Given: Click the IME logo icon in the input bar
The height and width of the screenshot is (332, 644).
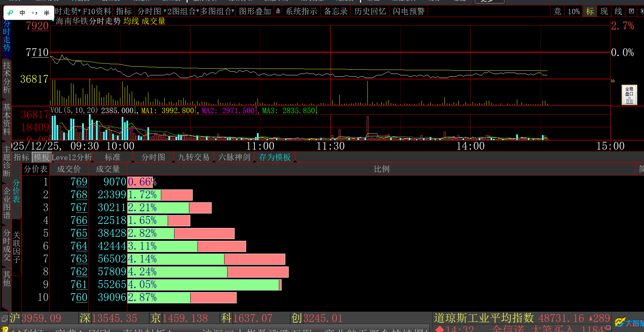Looking at the screenshot, I should (10, 13).
